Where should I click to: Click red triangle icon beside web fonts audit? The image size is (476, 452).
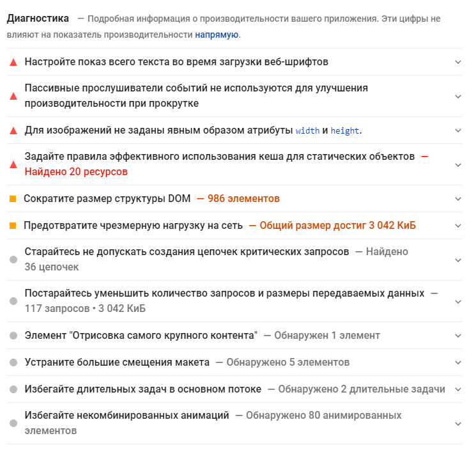13,62
